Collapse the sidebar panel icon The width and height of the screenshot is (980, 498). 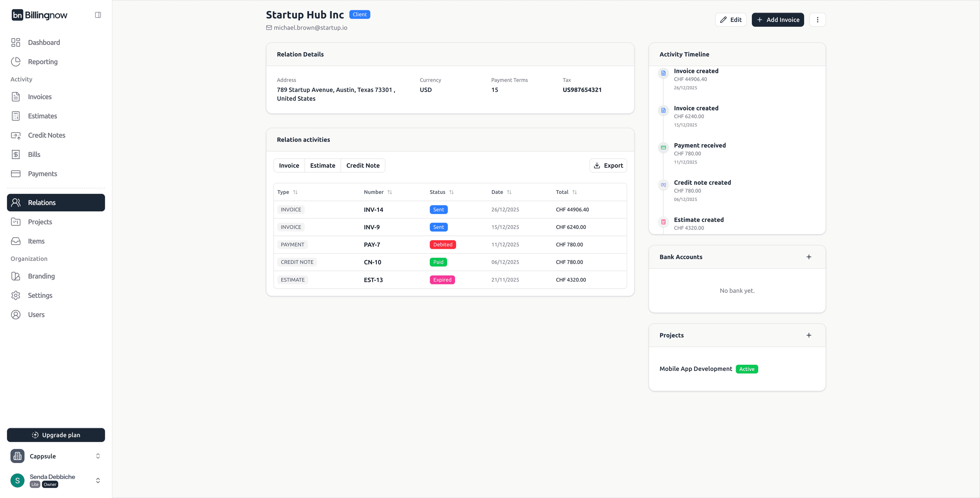click(x=98, y=15)
